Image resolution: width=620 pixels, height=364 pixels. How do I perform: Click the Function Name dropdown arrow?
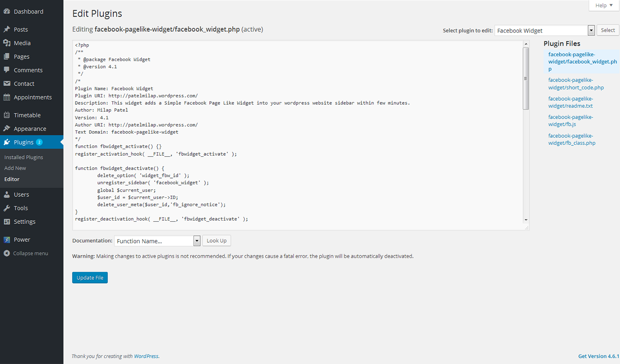click(197, 241)
